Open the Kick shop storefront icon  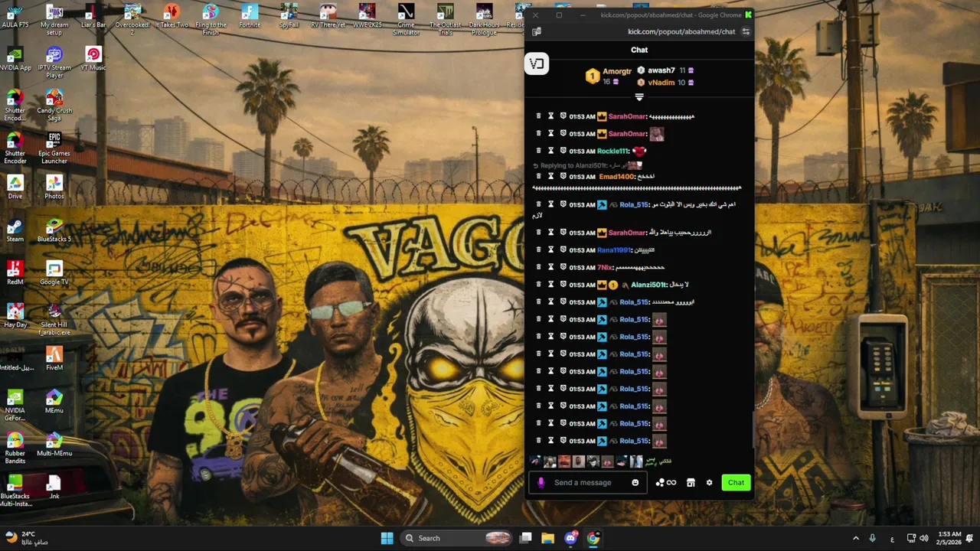coord(691,483)
